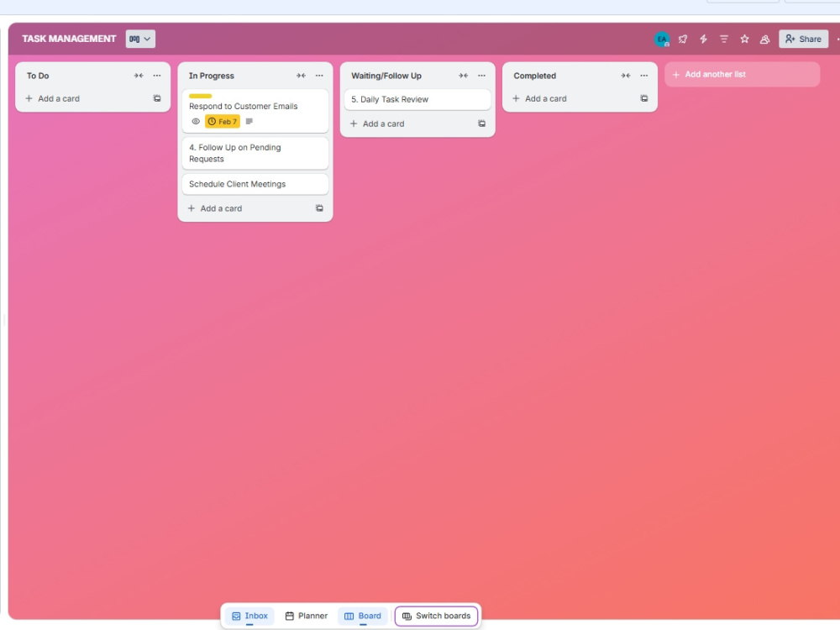Click the description icon on email card

pyautogui.click(x=249, y=122)
